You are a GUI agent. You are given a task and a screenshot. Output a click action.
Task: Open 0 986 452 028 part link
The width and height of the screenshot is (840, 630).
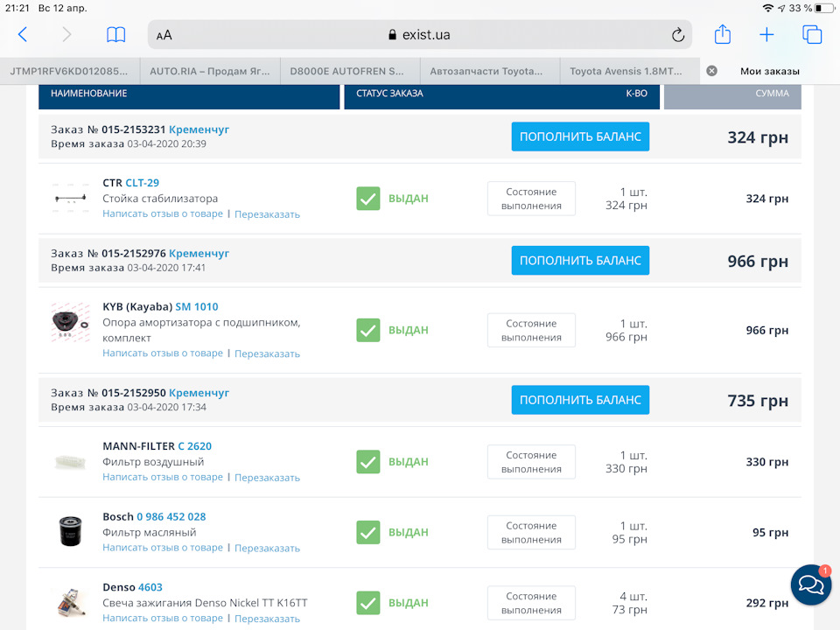coord(171,517)
